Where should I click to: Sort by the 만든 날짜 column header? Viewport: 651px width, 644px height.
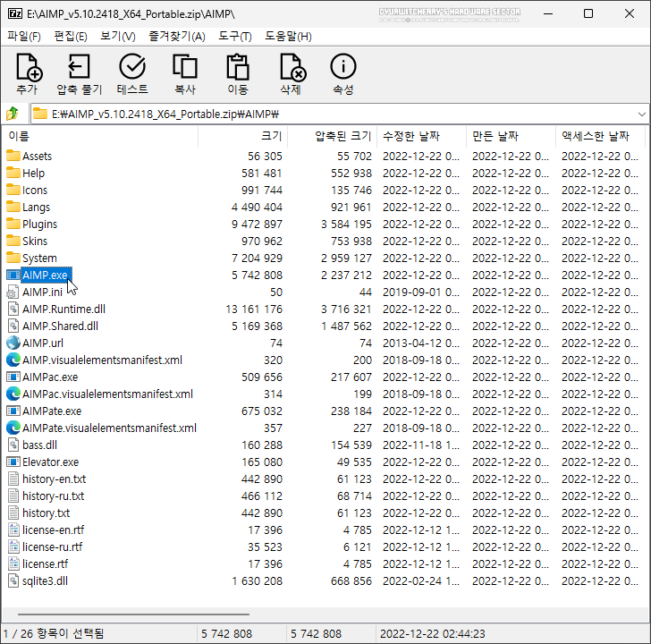pos(511,136)
